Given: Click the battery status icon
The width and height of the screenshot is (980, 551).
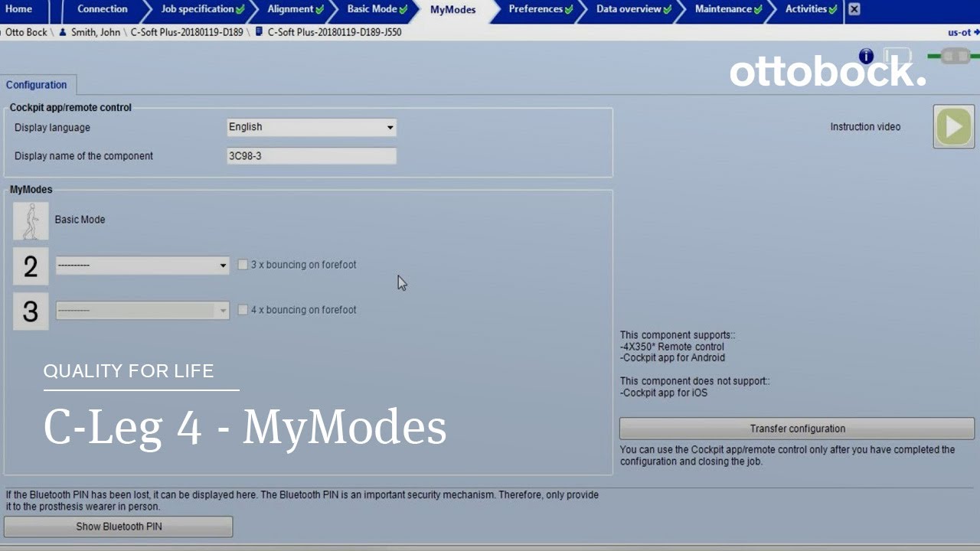Looking at the screenshot, I should pos(897,57).
